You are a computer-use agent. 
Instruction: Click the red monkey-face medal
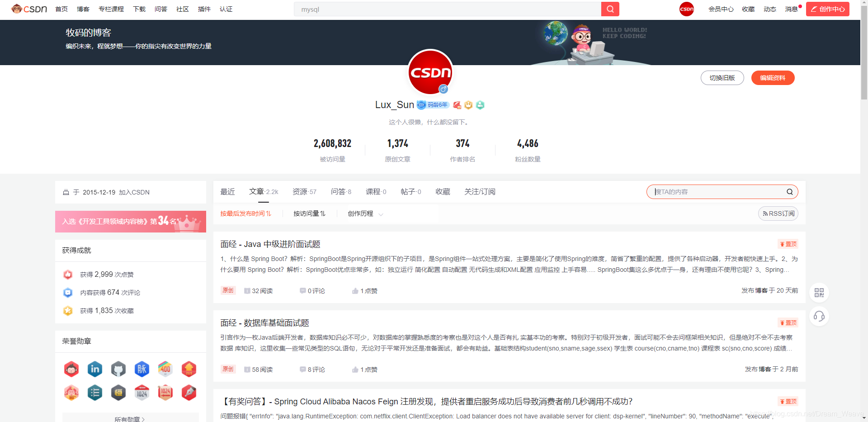point(71,369)
